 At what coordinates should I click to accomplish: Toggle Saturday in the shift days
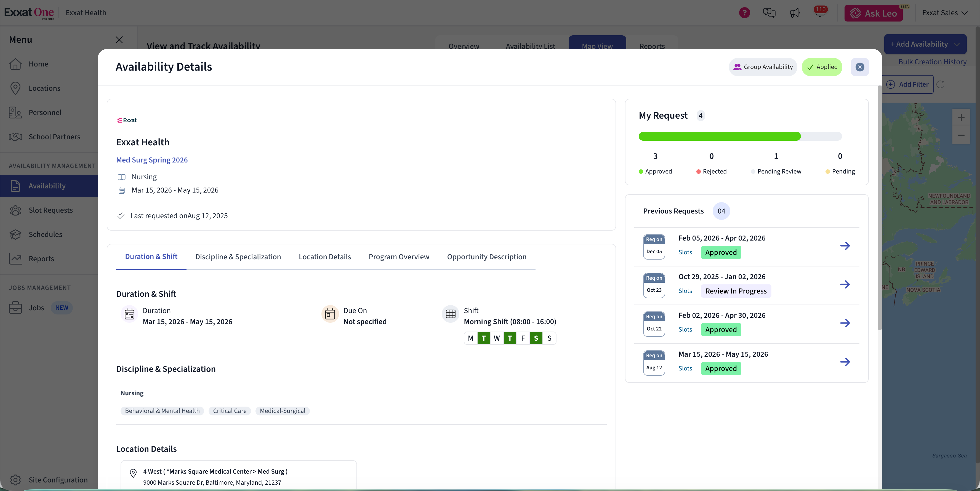coord(536,338)
